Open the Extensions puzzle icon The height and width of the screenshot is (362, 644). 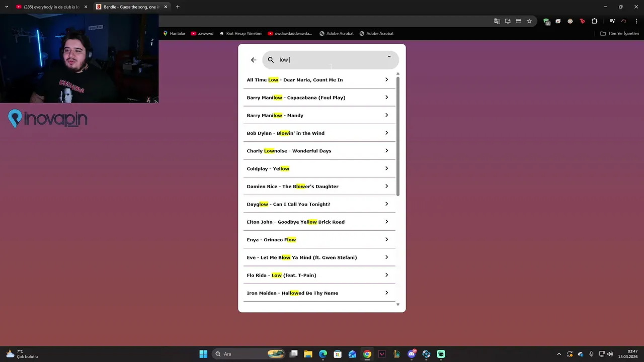[595, 21]
